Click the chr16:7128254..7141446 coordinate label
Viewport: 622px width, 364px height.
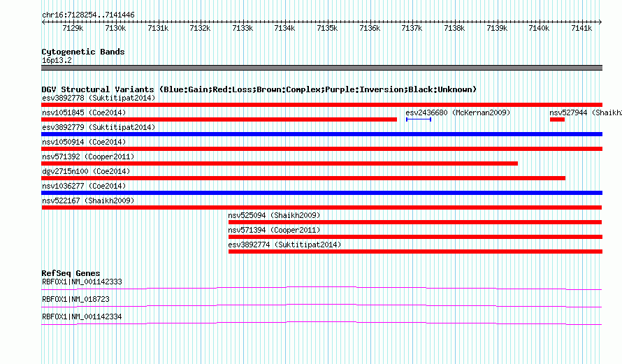click(x=88, y=15)
